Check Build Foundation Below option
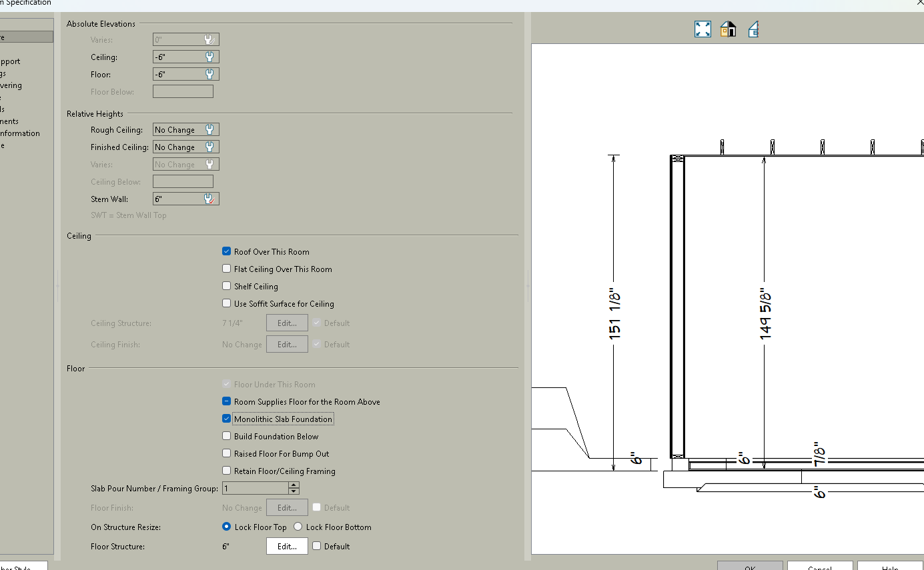Image resolution: width=924 pixels, height=570 pixels. [x=227, y=437]
